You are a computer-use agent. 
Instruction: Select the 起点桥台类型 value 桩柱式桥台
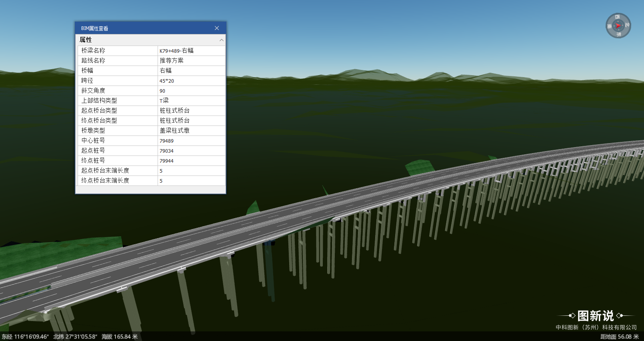coord(192,111)
